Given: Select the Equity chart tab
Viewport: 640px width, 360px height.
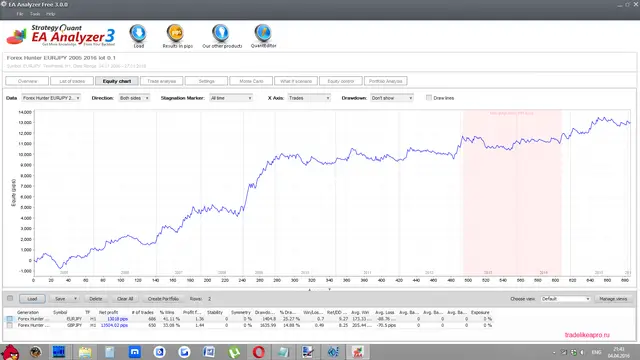Looking at the screenshot, I should click(117, 81).
